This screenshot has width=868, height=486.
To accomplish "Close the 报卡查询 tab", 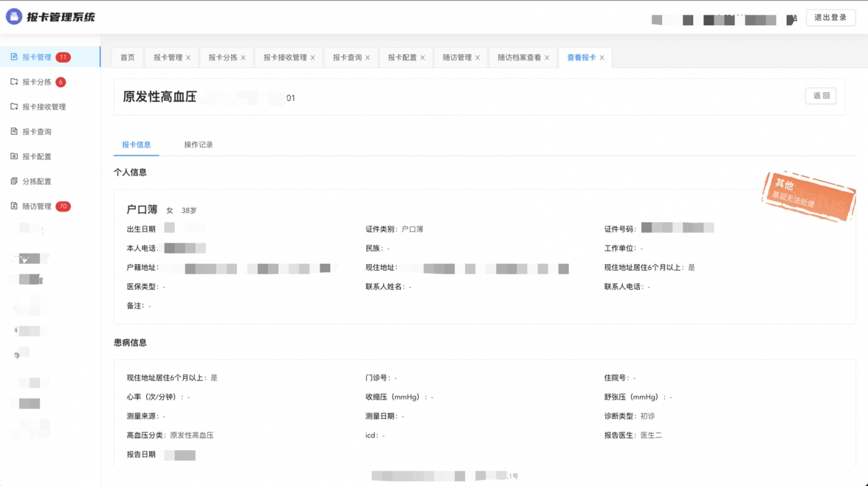I will [367, 58].
